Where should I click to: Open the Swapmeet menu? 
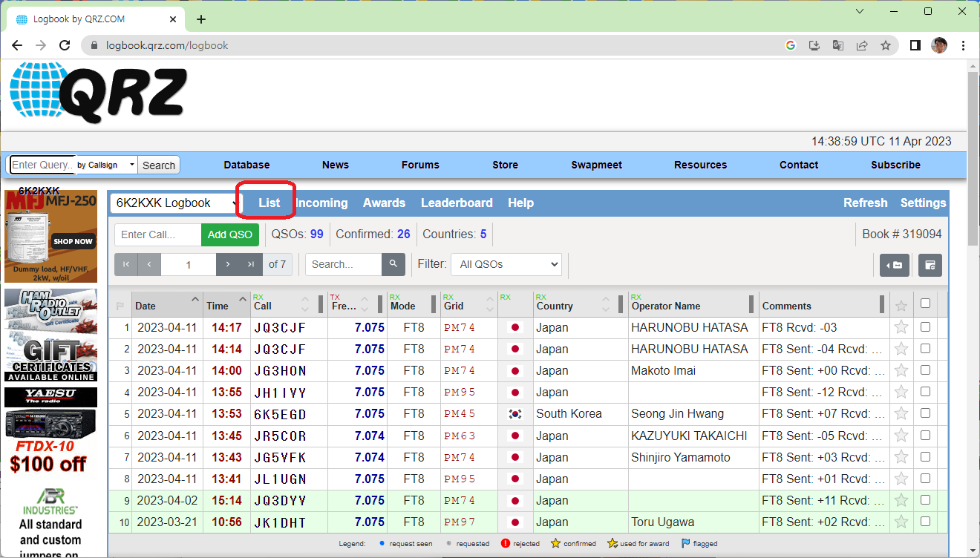click(597, 165)
